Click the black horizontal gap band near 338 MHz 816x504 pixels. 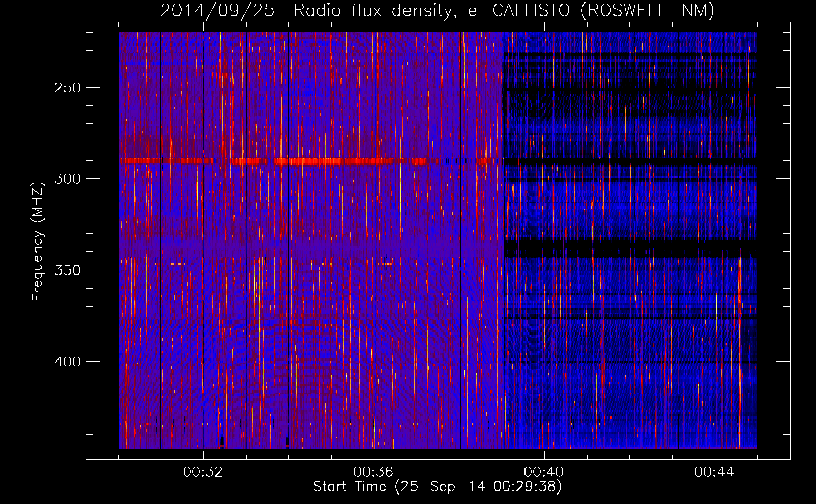click(x=630, y=248)
